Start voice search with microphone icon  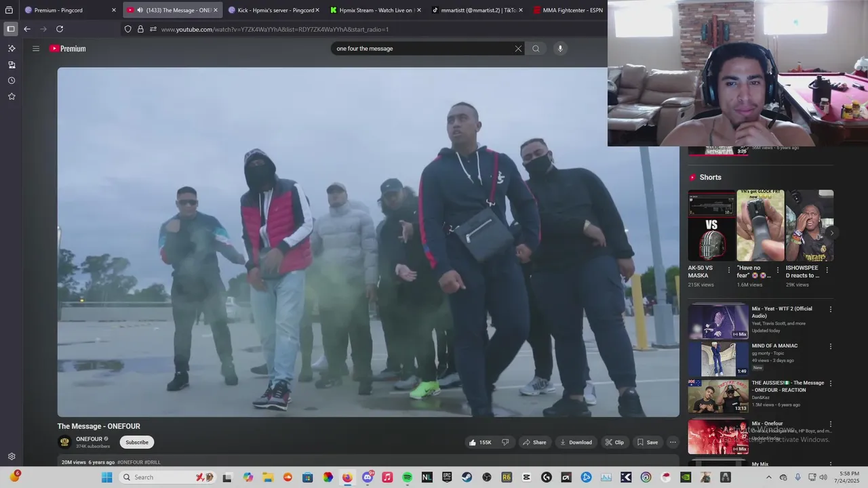(560, 49)
